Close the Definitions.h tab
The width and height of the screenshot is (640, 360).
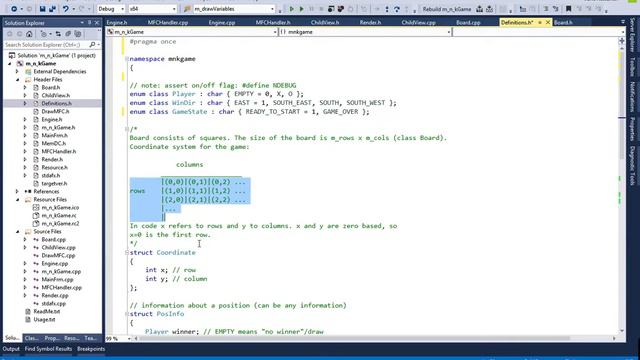click(548, 22)
